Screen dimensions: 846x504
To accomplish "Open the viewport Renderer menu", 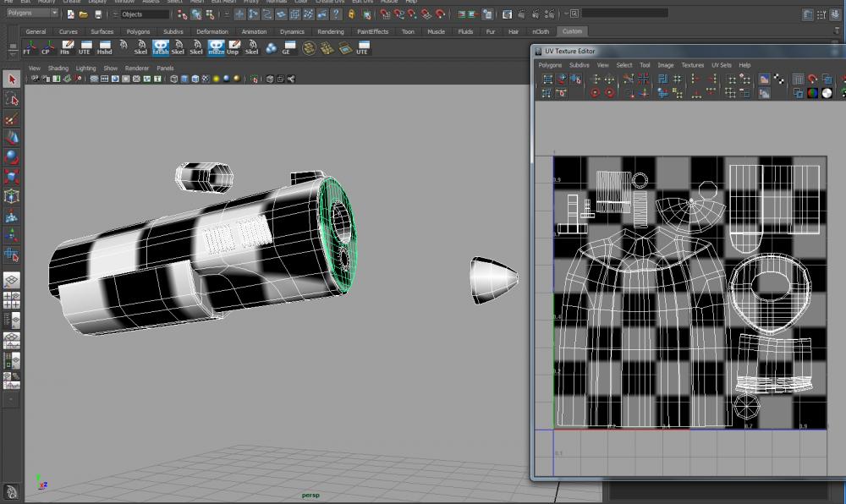I will point(137,68).
